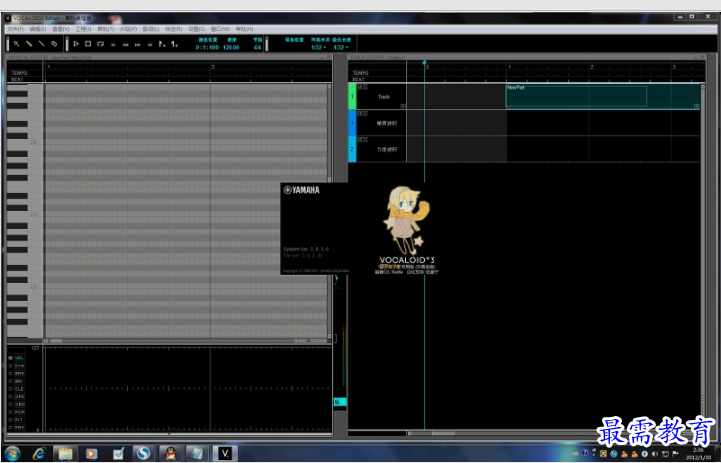This screenshot has height=463, width=721.
Task: Toggle the loop playback button
Action: coord(101,44)
